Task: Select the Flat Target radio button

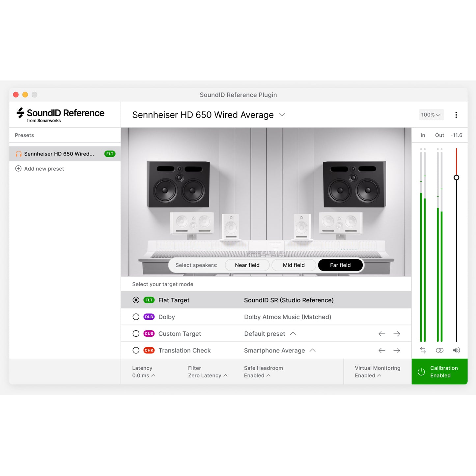Action: click(x=136, y=300)
